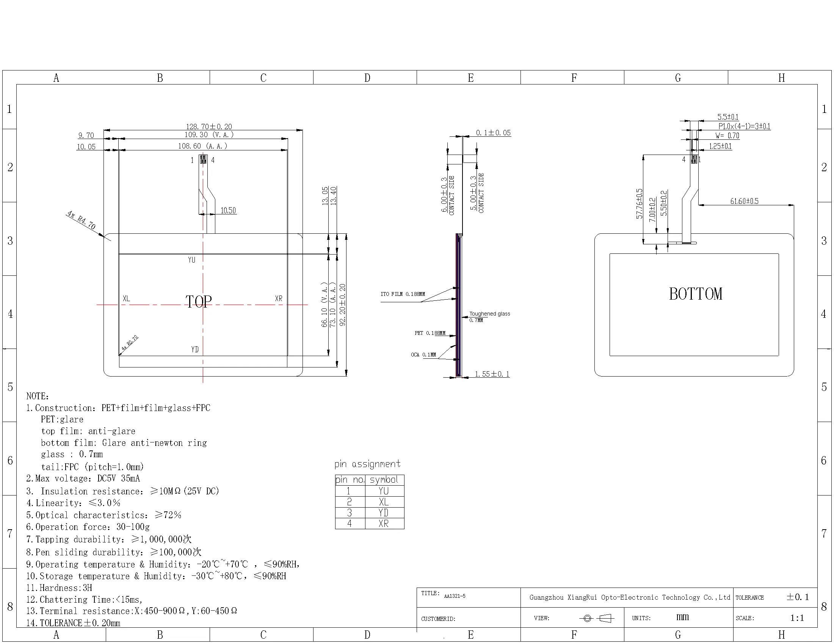Select note 9 Operating temperature & Humidity
Screen dimensions: 834x644
coord(163,564)
